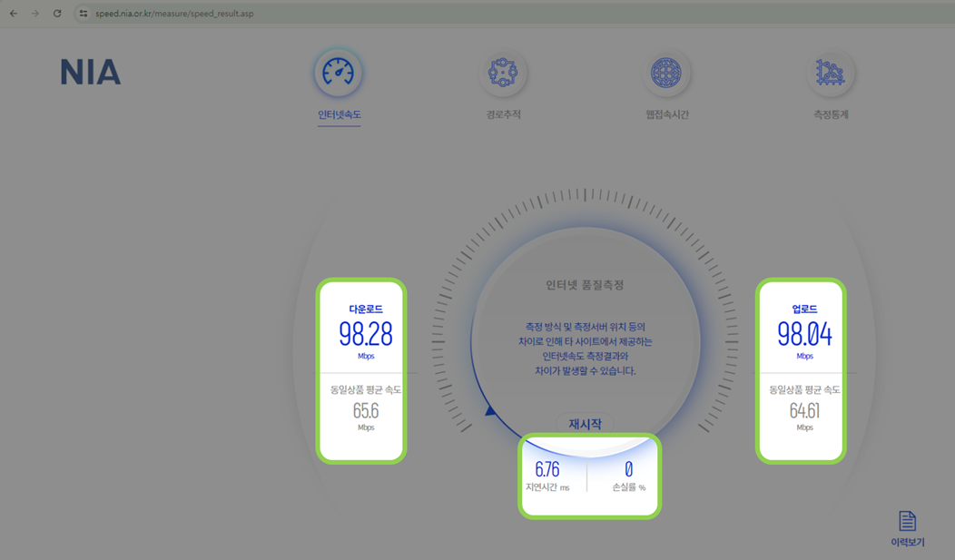Viewport: 955px width, 560px height.
Task: Click the 지연시간 ms label
Action: pyautogui.click(x=546, y=487)
